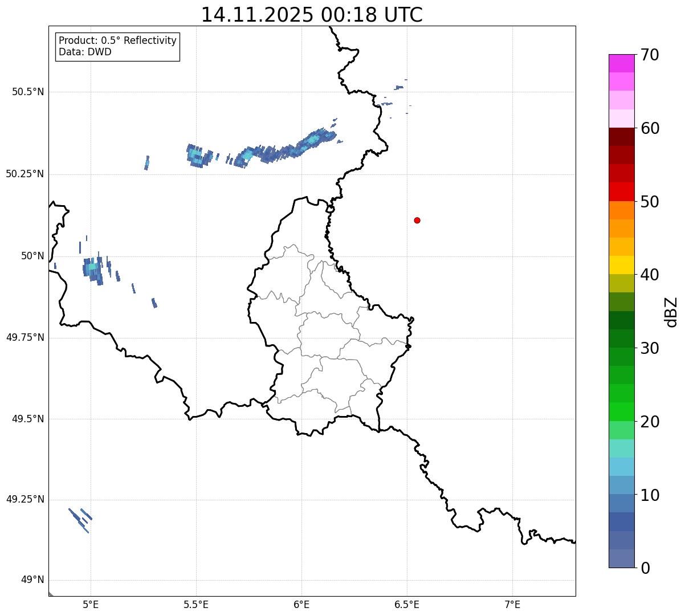Click the "Data: DWD" label

click(85, 52)
